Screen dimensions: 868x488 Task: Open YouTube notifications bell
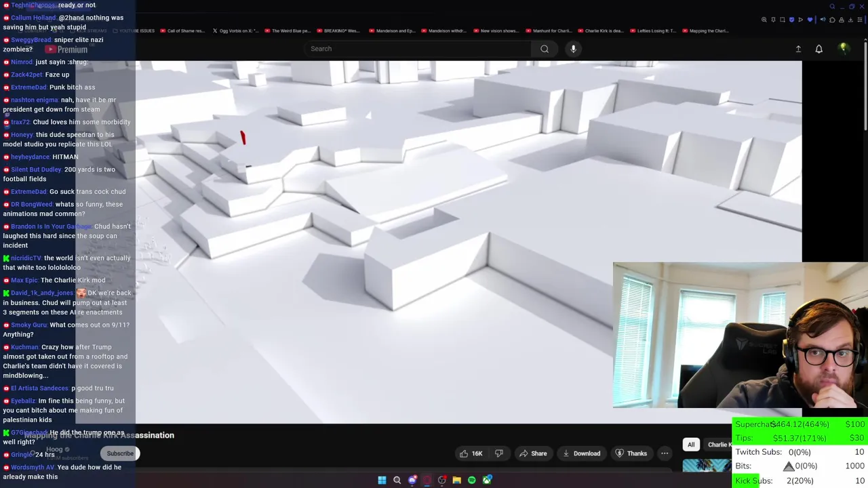(818, 49)
